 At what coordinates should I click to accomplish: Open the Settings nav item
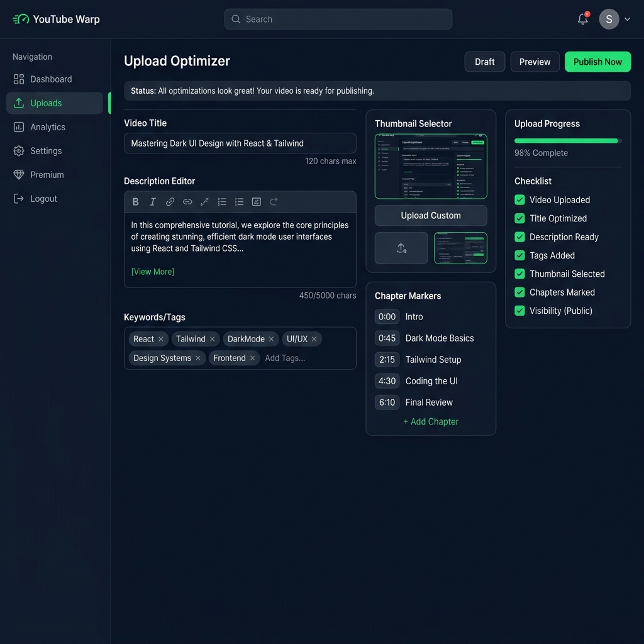(54, 151)
